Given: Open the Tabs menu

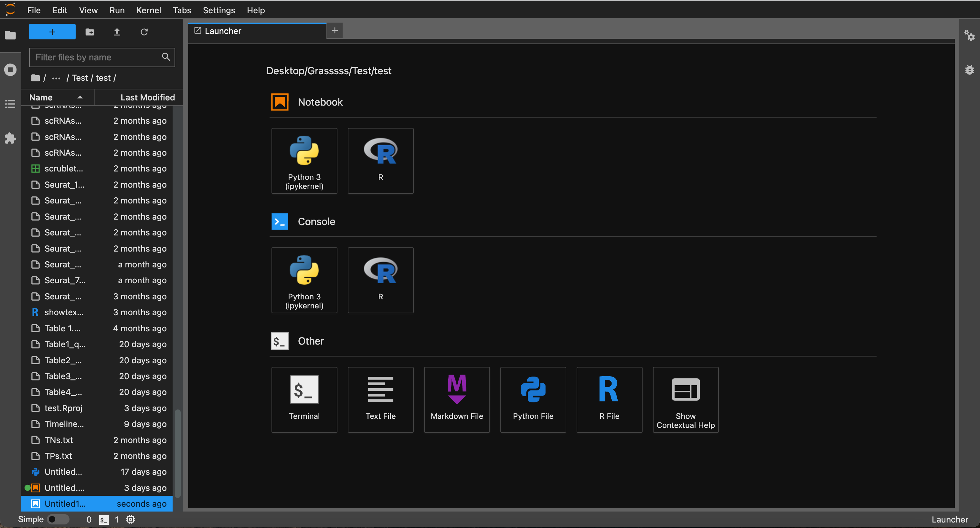Looking at the screenshot, I should point(182,10).
